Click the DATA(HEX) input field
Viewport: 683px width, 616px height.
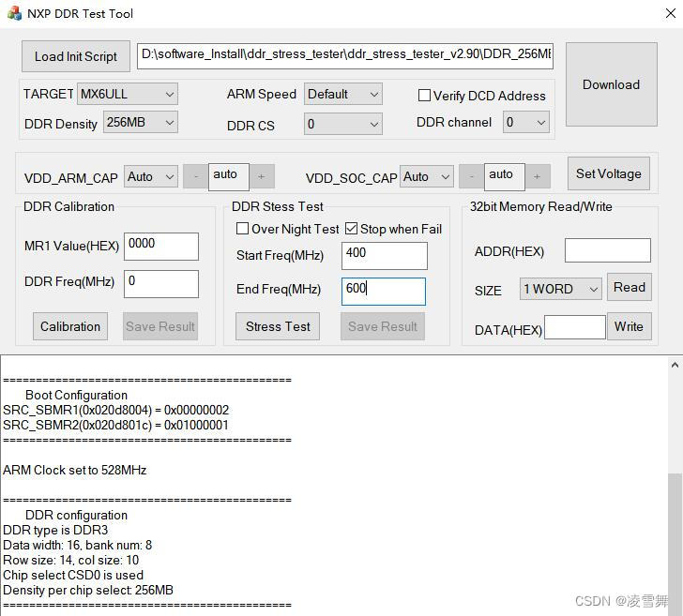[575, 327]
